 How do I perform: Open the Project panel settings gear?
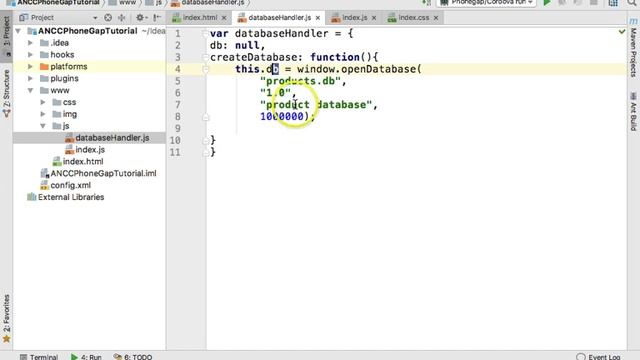pyautogui.click(x=140, y=18)
